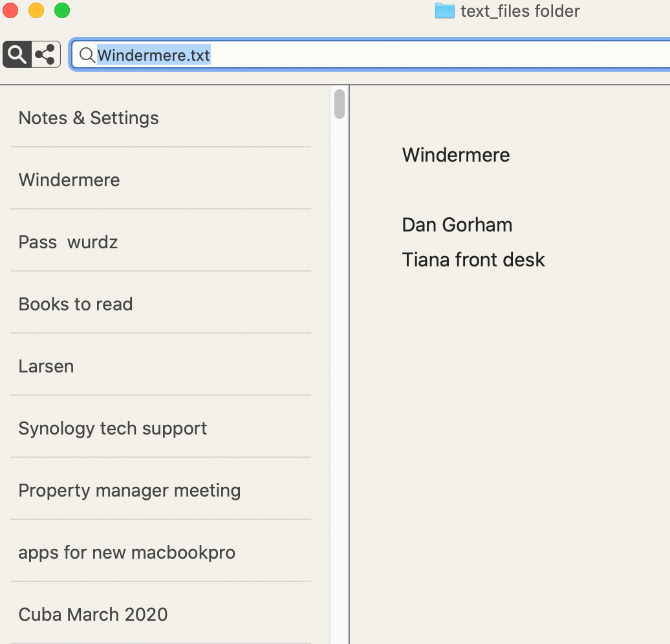This screenshot has height=644, width=670.
Task: Select apps for new macbookpro note
Action: (x=127, y=553)
